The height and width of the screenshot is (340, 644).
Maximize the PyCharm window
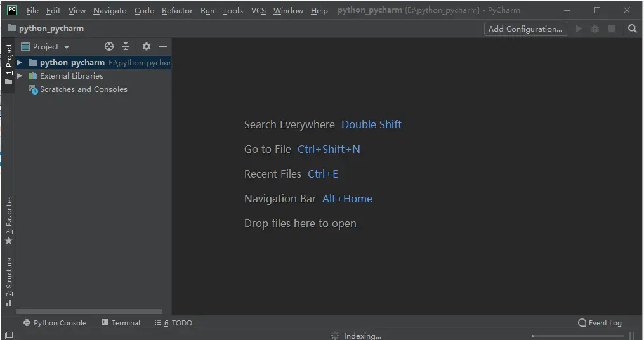[597, 10]
